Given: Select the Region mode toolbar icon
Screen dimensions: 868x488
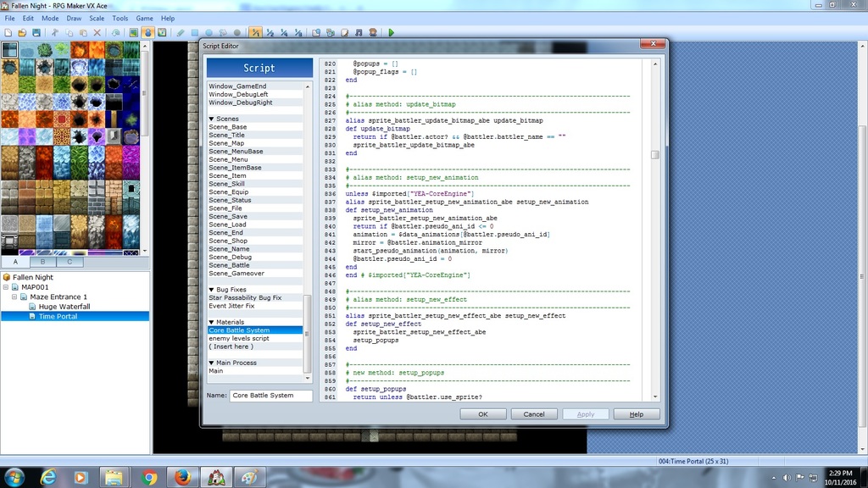Looking at the screenshot, I should point(162,33).
